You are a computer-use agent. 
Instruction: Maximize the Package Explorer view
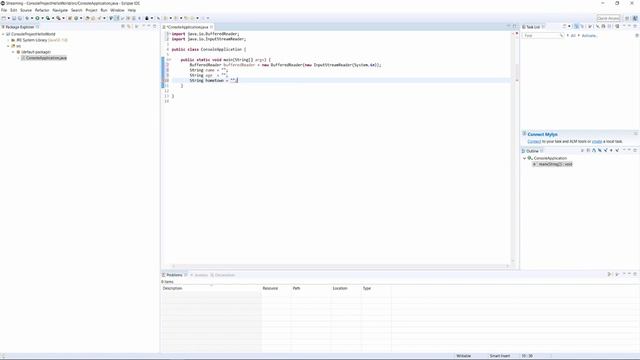tap(154, 27)
